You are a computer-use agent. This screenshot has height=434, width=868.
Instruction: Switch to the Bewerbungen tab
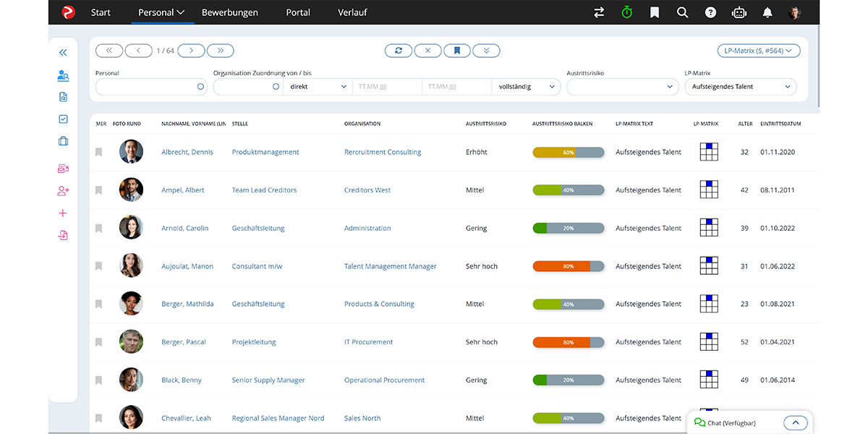pos(229,12)
